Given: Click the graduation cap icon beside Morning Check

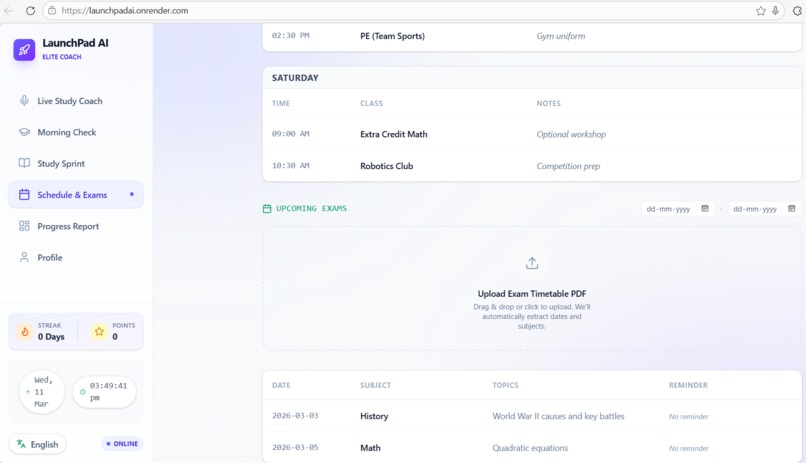Looking at the screenshot, I should tap(24, 132).
